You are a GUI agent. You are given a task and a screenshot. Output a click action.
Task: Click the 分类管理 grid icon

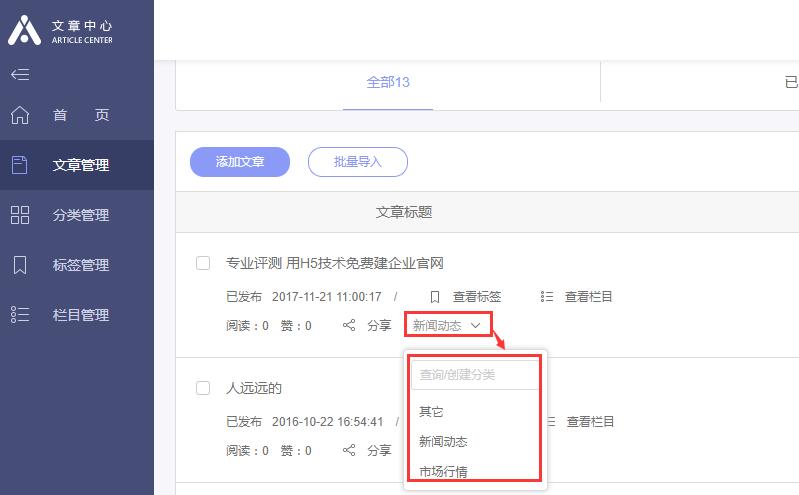[x=20, y=215]
